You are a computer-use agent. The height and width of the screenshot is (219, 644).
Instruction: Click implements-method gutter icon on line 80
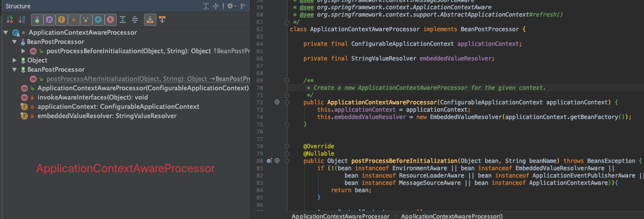[x=270, y=160]
